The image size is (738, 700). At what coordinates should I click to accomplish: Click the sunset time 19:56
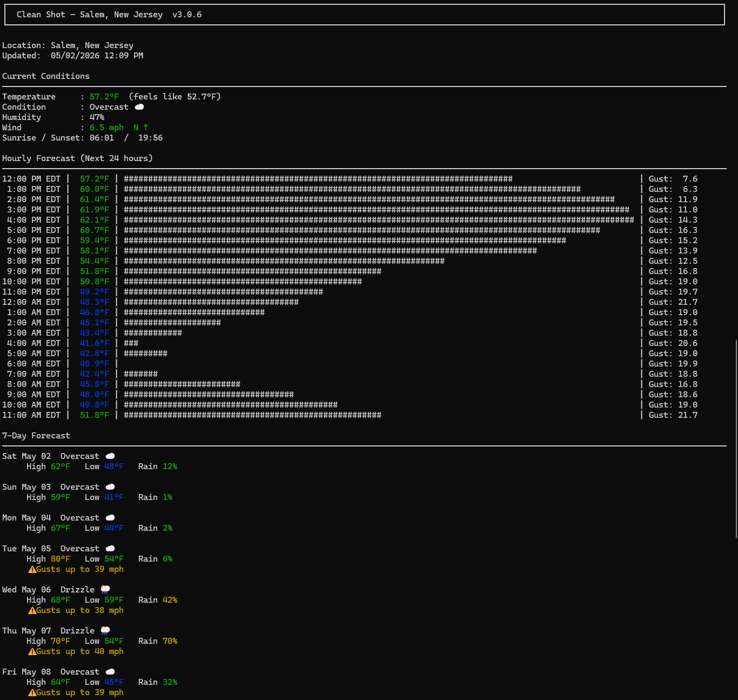pyautogui.click(x=151, y=138)
